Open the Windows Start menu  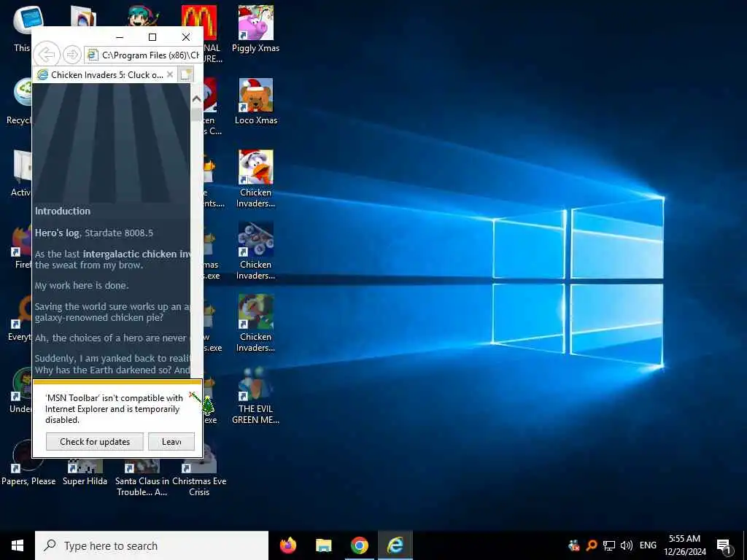(x=18, y=545)
